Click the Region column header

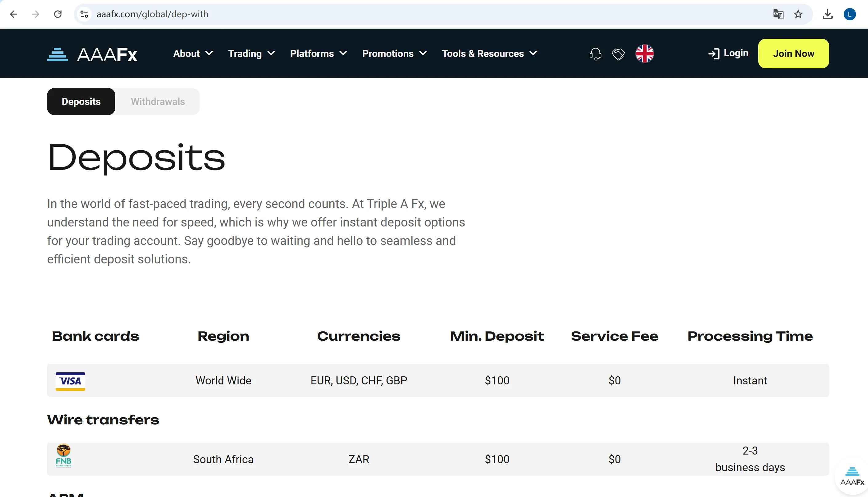tap(224, 336)
